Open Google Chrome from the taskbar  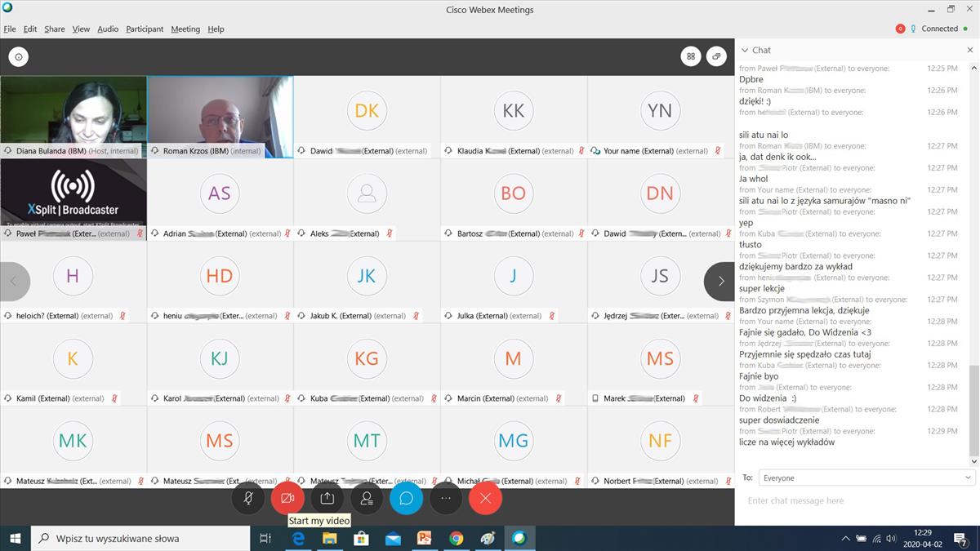(x=456, y=538)
